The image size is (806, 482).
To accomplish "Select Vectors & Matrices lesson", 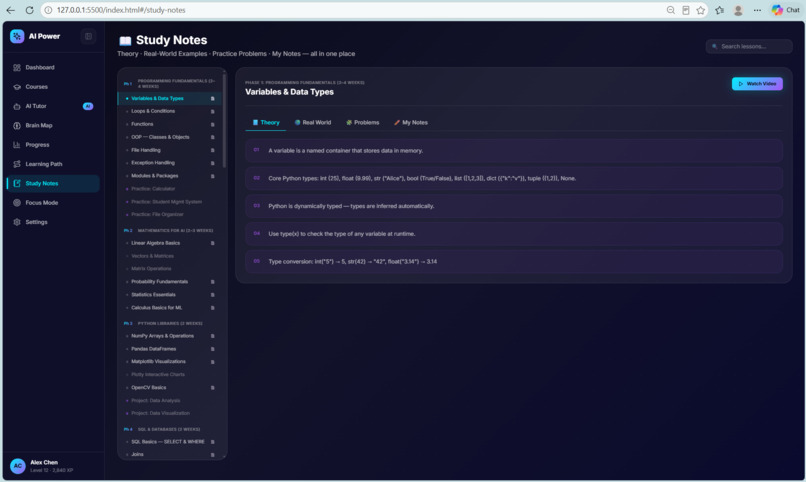I will (170, 256).
